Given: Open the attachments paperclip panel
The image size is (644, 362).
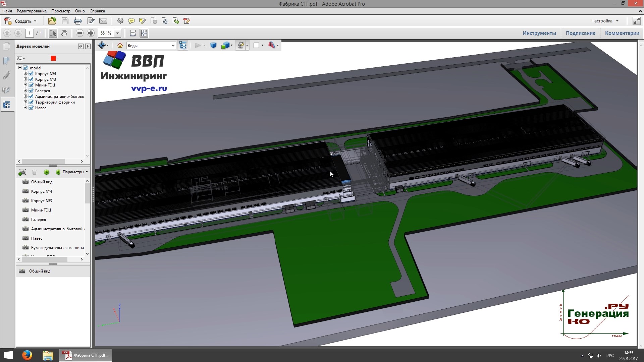Looking at the screenshot, I should click(6, 75).
